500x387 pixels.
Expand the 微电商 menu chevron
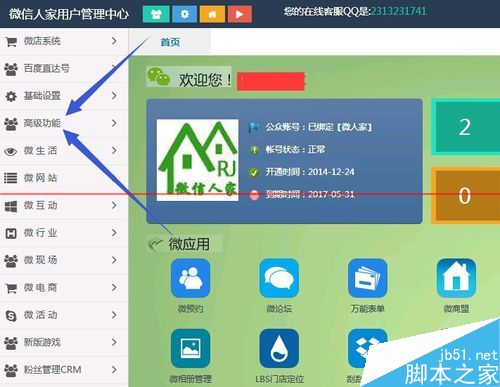tap(114, 287)
